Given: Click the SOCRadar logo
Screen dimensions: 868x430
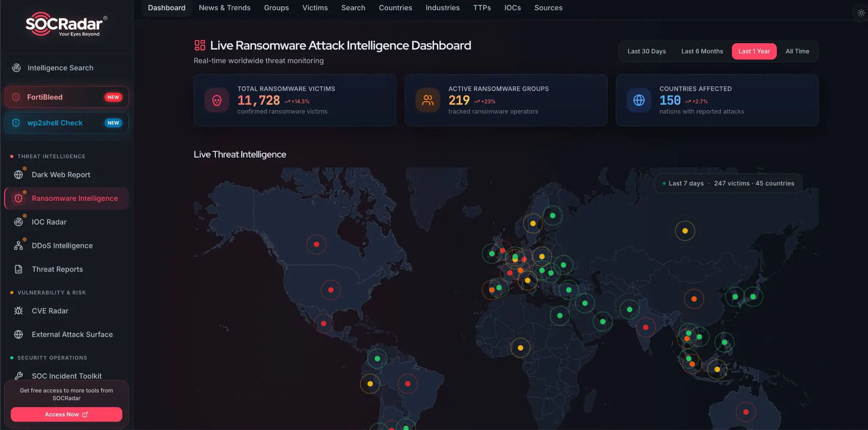Looking at the screenshot, I should [x=66, y=24].
